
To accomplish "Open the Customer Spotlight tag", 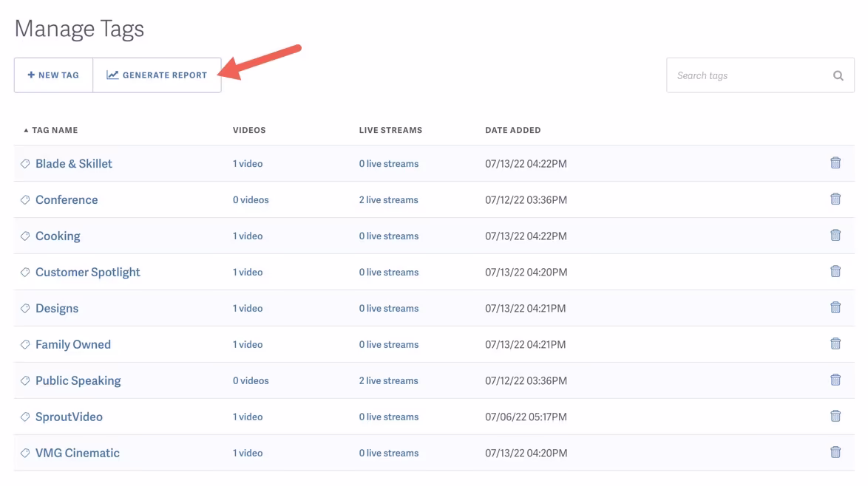I will coord(87,272).
